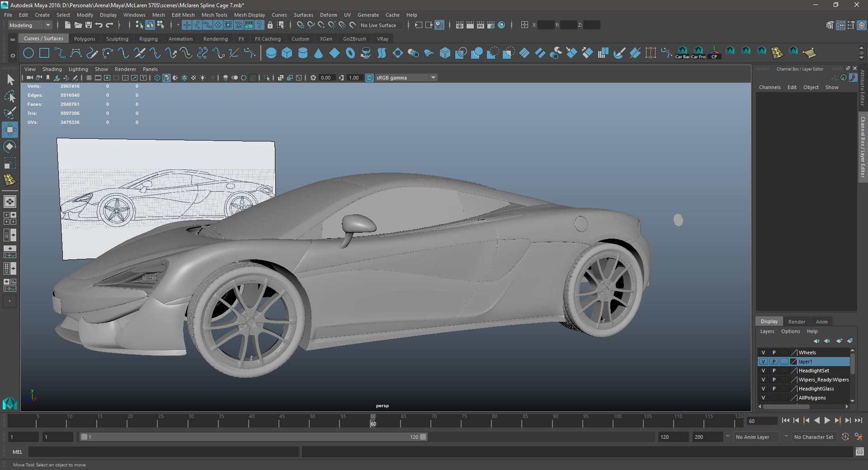Create a NURBS cube from shelf
The image size is (868, 470).
pos(287,53)
